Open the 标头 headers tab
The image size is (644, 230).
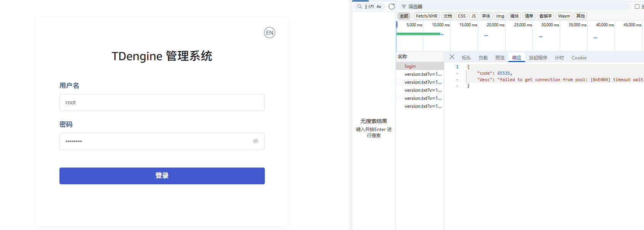tap(466, 58)
